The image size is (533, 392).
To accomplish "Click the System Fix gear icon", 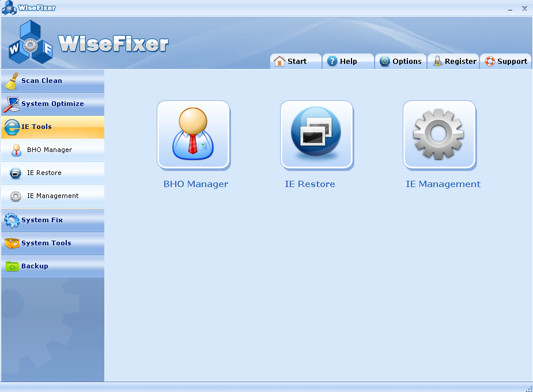I will 12,220.
